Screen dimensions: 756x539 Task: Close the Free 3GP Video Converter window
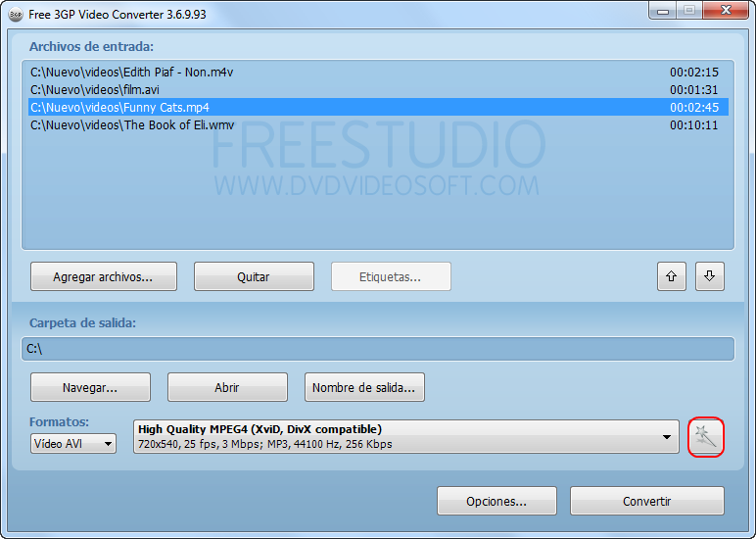[x=726, y=11]
